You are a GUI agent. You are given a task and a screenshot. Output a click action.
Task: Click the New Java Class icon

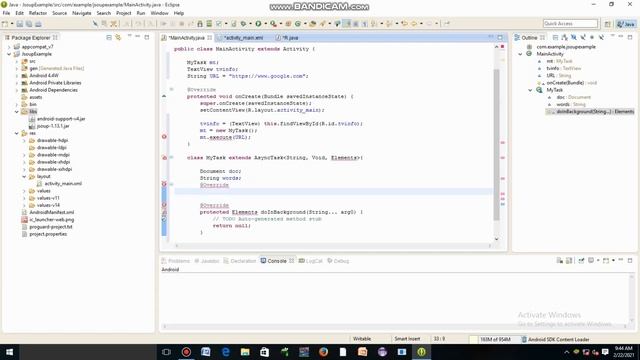pos(298,24)
